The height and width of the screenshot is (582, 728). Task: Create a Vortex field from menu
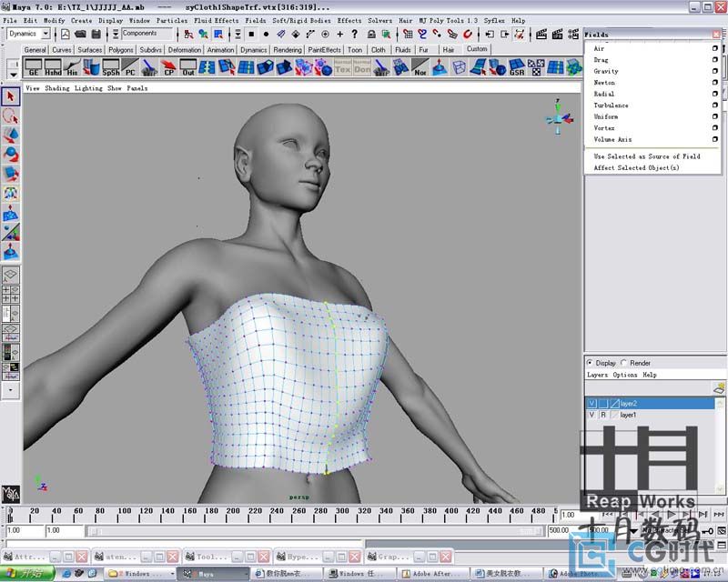(604, 127)
